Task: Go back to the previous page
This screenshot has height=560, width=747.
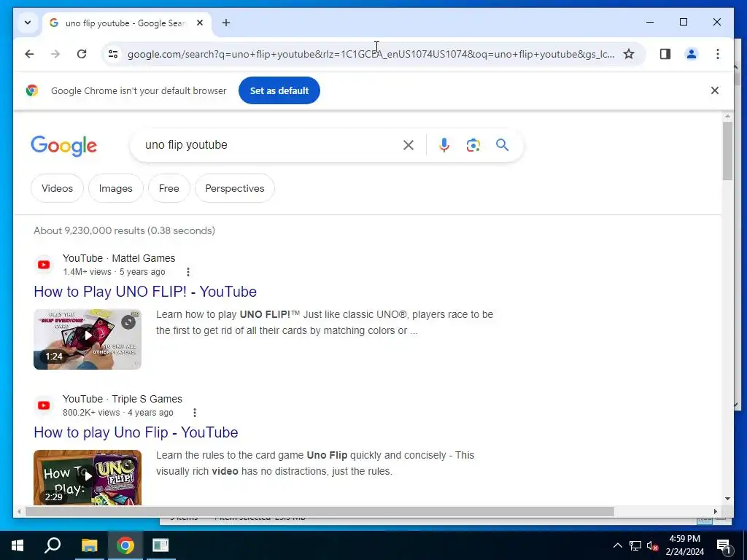Action: pyautogui.click(x=29, y=54)
